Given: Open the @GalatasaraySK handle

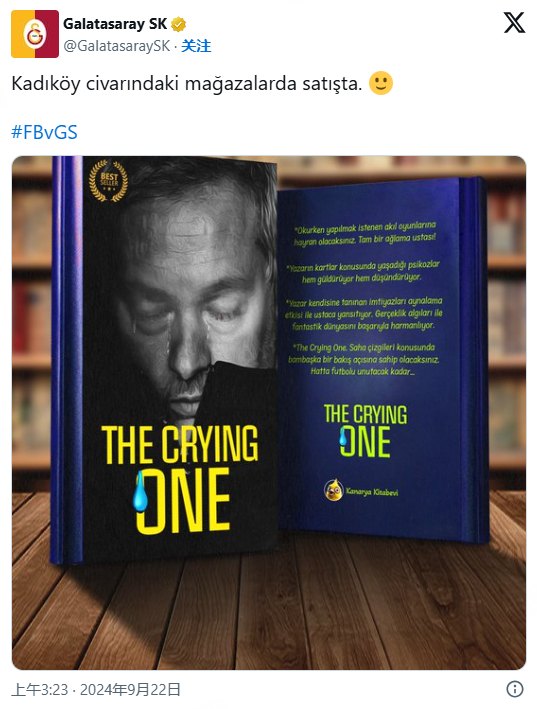Looking at the screenshot, I should [117, 46].
